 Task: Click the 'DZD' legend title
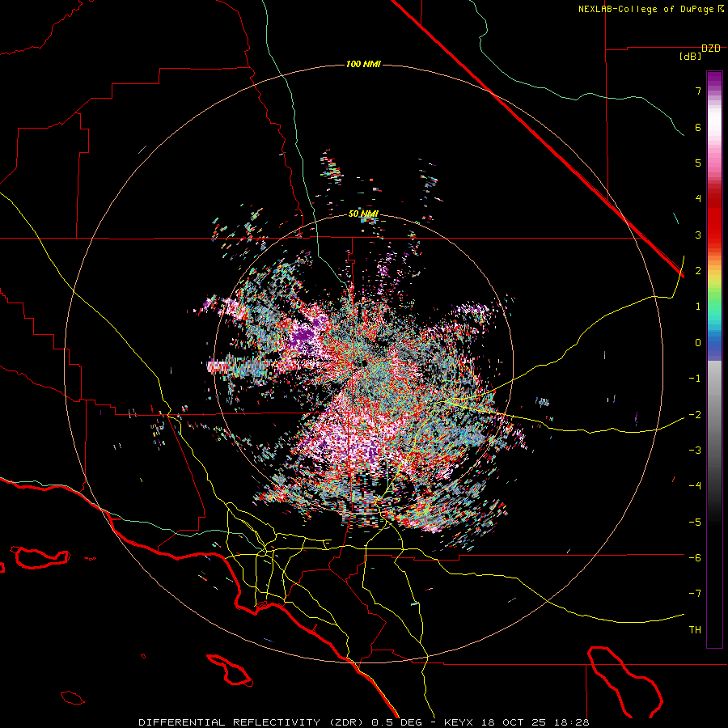(711, 49)
